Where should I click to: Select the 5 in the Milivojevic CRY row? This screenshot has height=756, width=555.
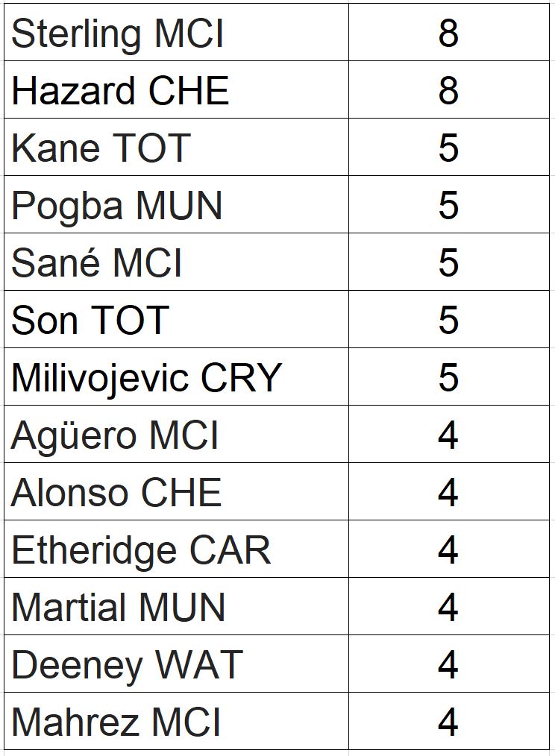pos(448,377)
